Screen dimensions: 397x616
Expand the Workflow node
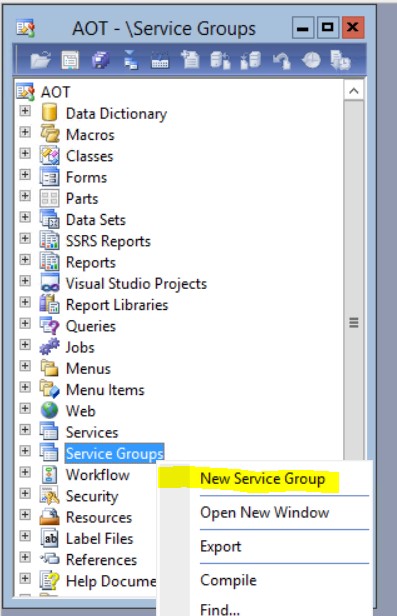(25, 472)
